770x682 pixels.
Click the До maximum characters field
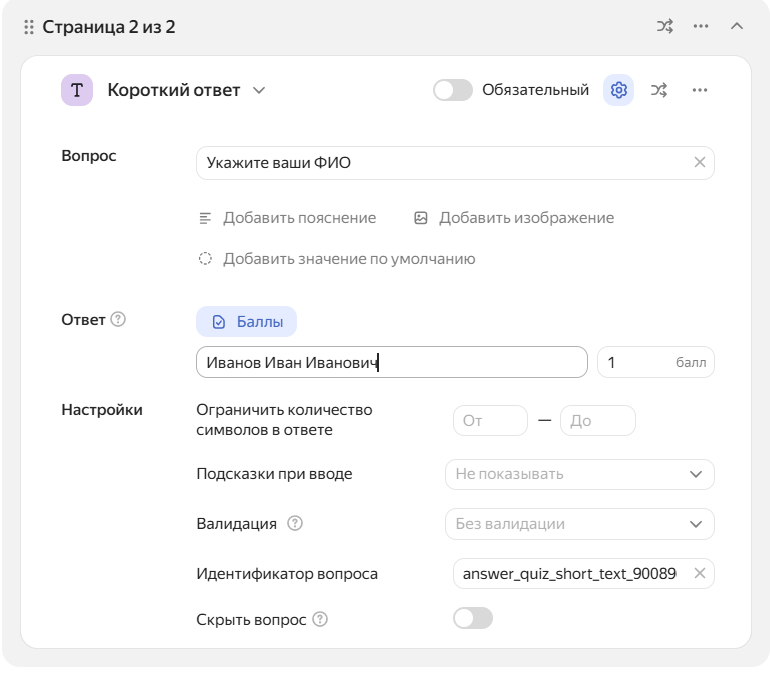[598, 420]
